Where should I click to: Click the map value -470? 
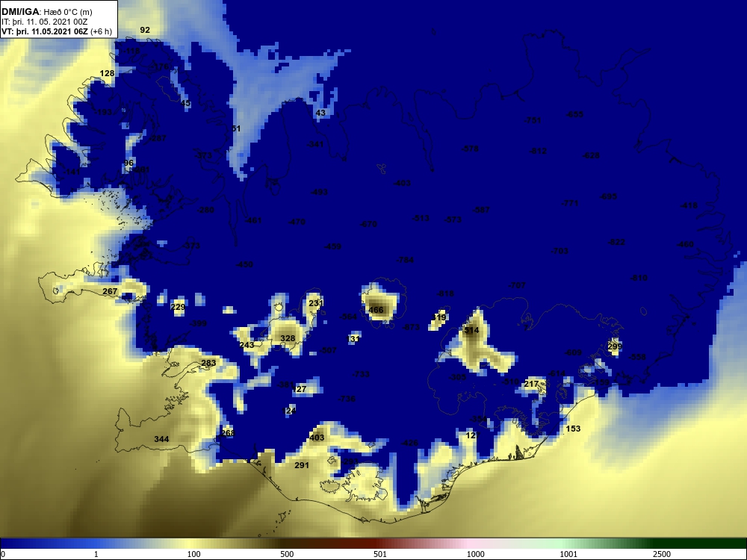[297, 222]
